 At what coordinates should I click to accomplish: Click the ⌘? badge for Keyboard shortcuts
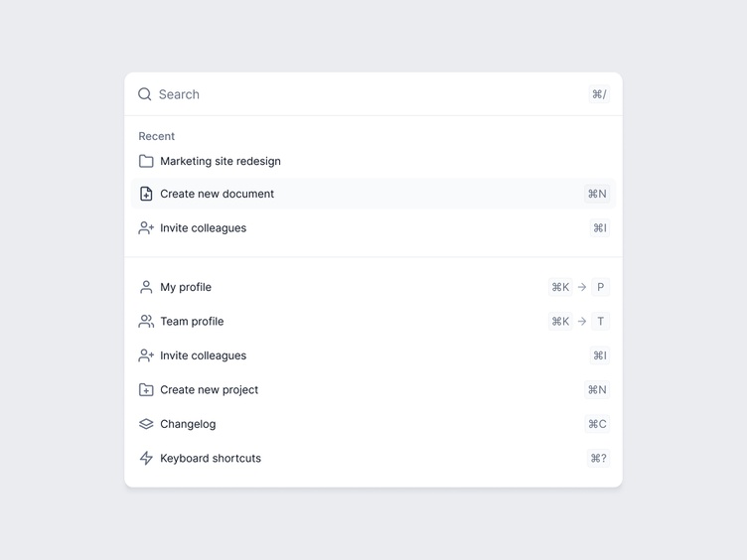[x=598, y=458]
